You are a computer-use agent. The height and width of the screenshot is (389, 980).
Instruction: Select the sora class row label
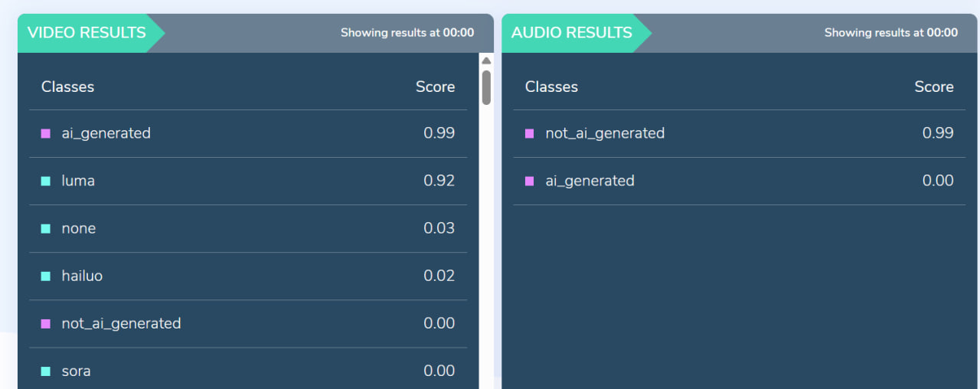coord(77,371)
